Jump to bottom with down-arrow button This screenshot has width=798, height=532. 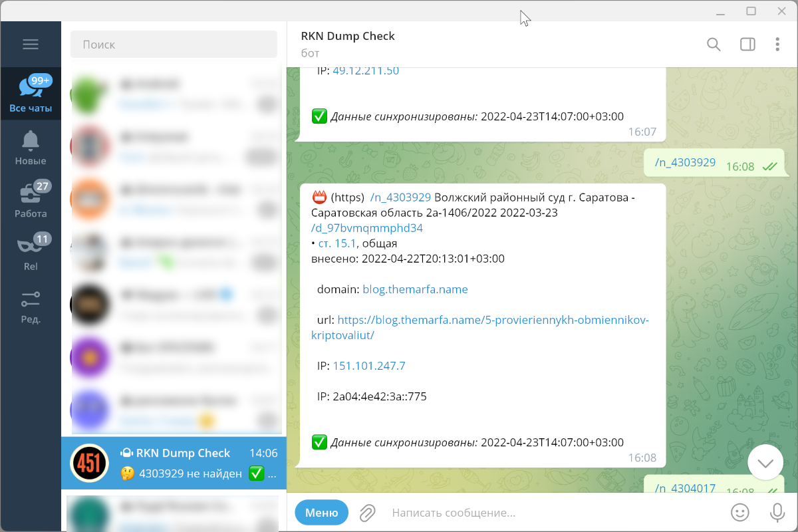pyautogui.click(x=765, y=462)
